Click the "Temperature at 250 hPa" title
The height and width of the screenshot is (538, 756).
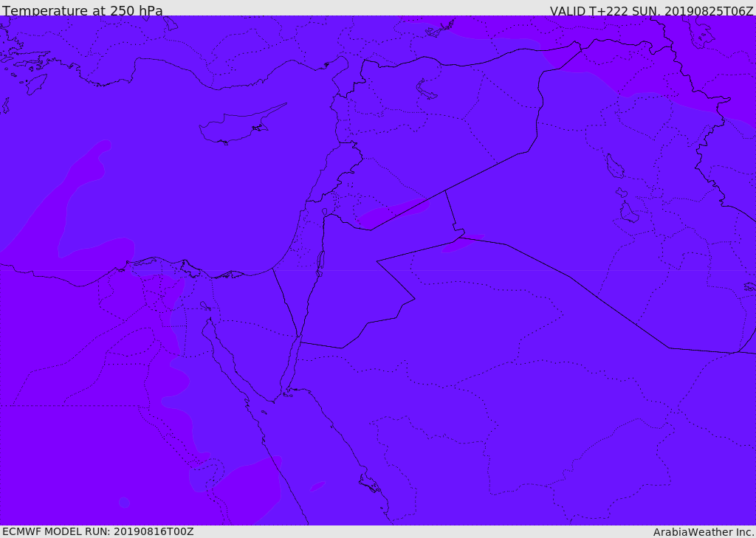[82, 11]
